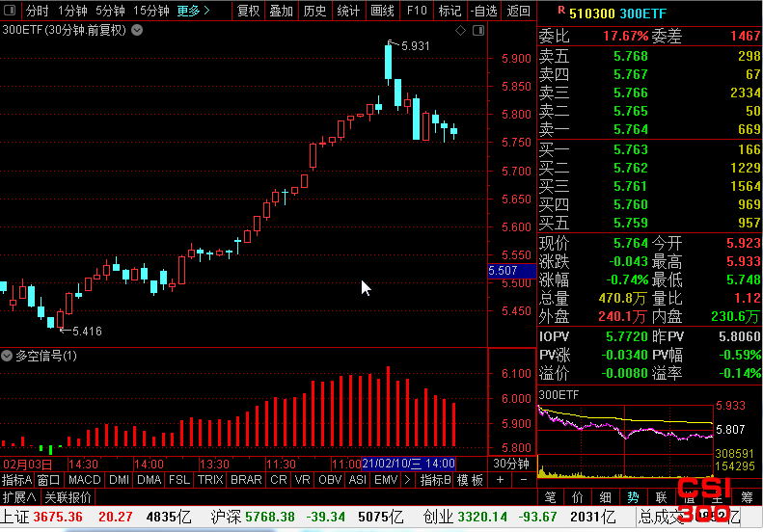The image size is (763, 532).
Task: Open the 30分钟 period selector
Action: (x=511, y=464)
